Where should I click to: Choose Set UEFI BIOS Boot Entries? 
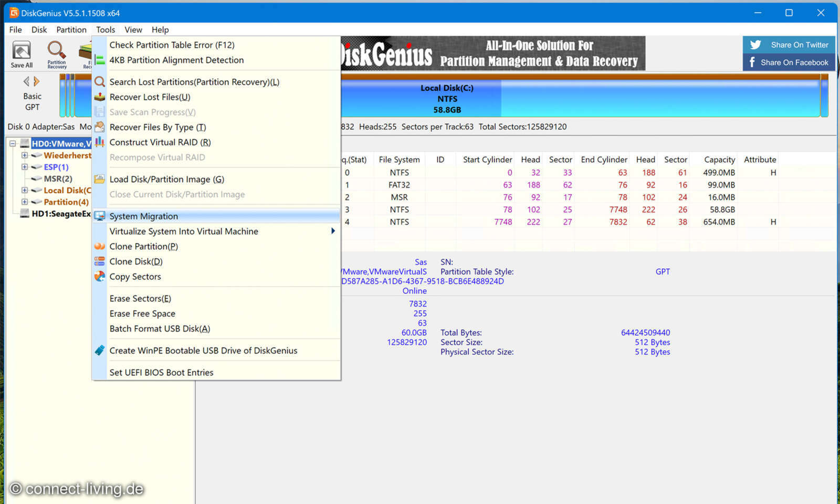tap(161, 373)
